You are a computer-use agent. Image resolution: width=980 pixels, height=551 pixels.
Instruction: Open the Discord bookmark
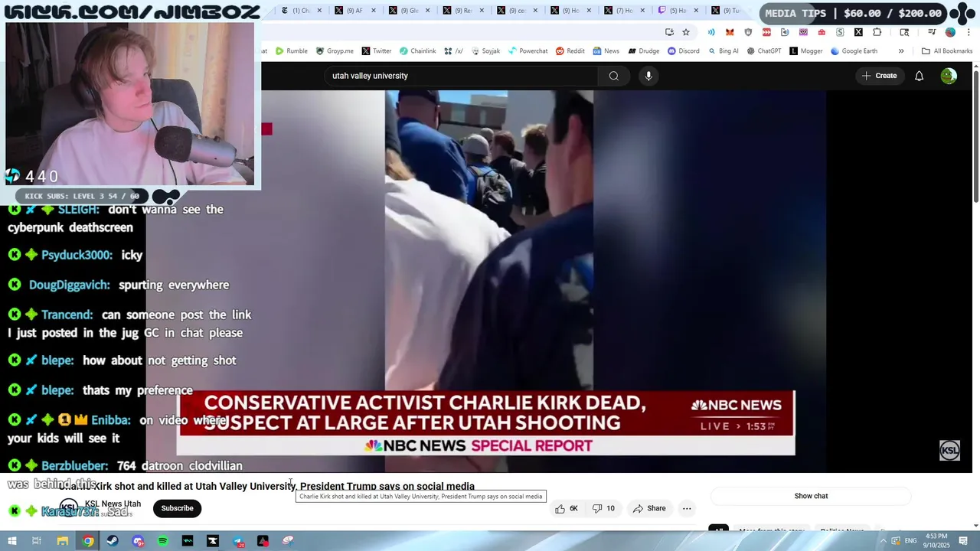[x=683, y=51]
